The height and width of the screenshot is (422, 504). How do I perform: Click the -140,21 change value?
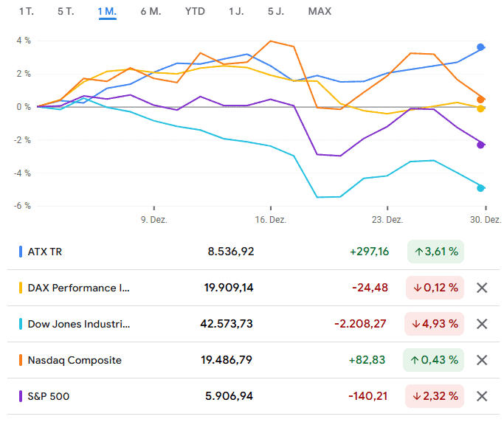coord(368,396)
